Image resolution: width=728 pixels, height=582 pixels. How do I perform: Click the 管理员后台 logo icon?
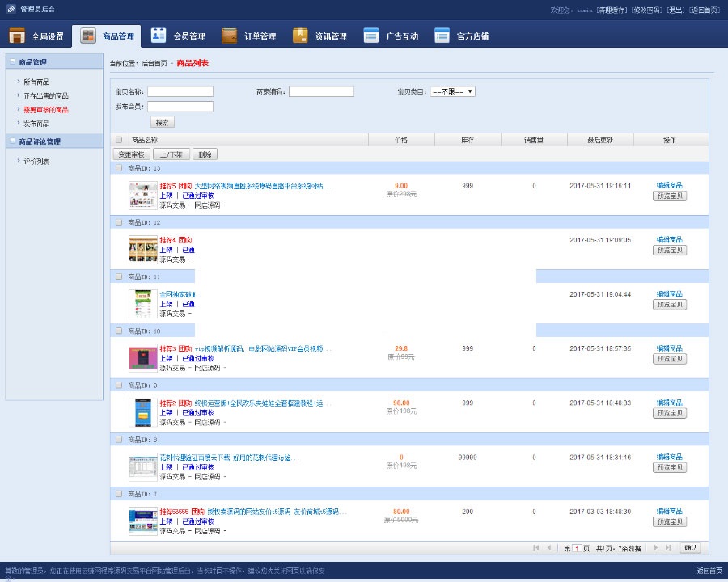tap(11, 9)
